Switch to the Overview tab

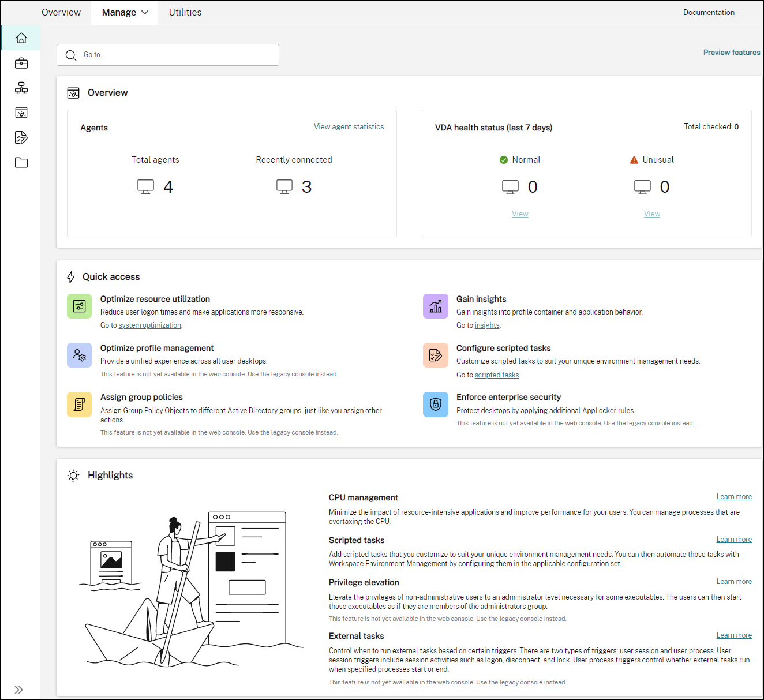click(x=61, y=13)
